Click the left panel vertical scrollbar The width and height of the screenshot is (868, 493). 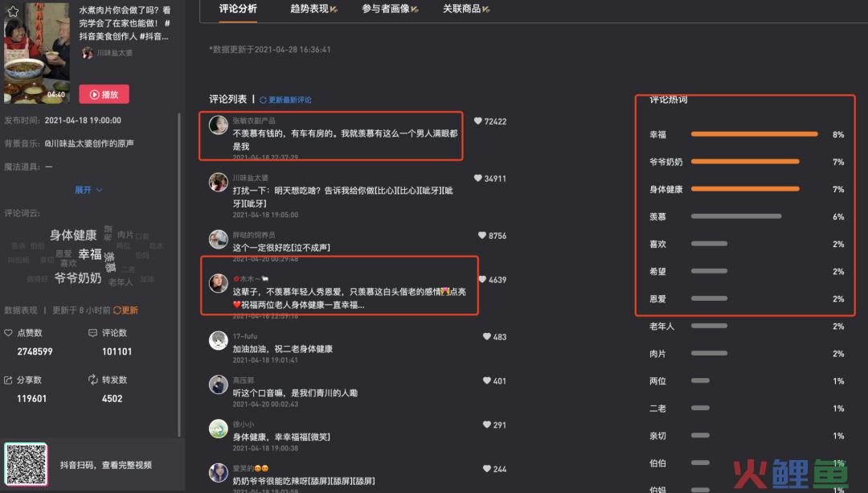[x=178, y=274]
